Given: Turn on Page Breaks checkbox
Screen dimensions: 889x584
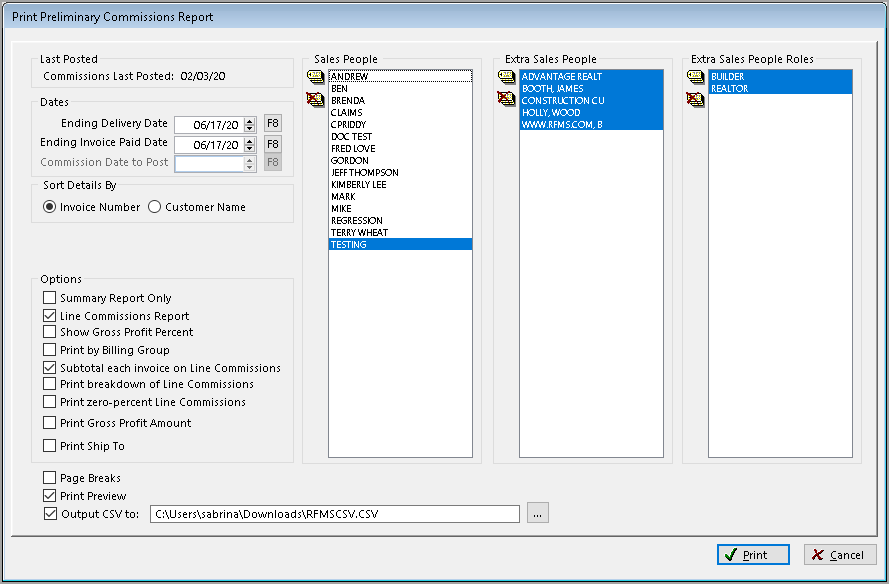Looking at the screenshot, I should click(50, 478).
